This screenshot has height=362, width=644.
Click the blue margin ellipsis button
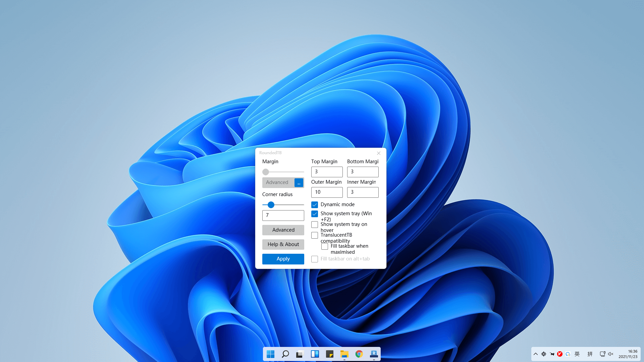[299, 183]
